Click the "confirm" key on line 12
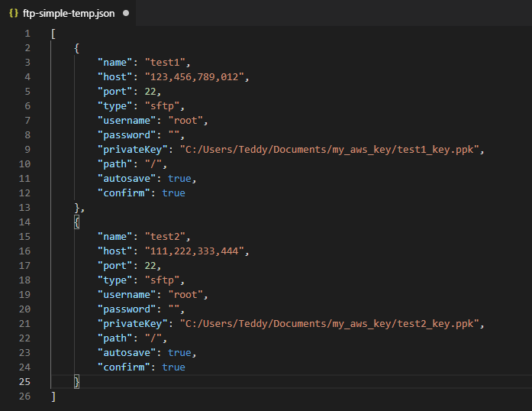The width and height of the screenshot is (532, 411). pos(124,193)
